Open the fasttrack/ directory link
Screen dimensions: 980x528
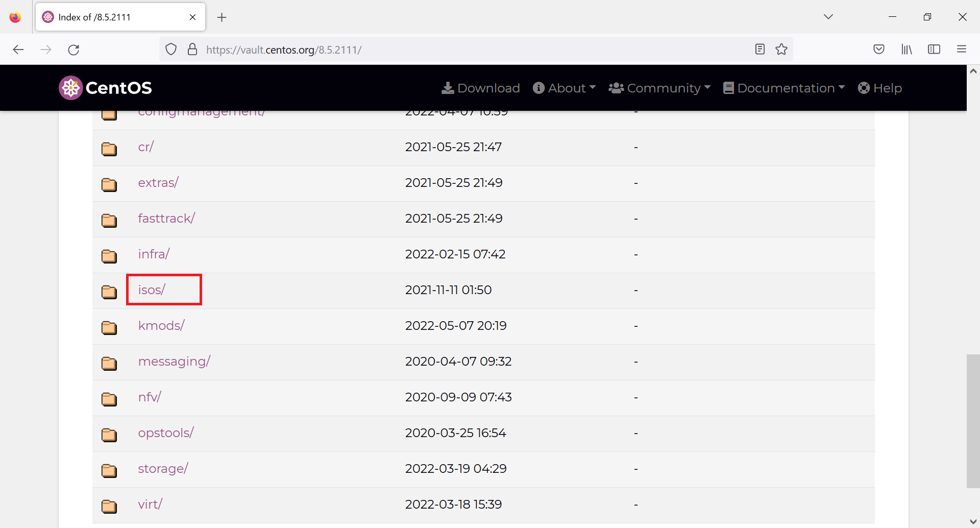click(x=166, y=219)
